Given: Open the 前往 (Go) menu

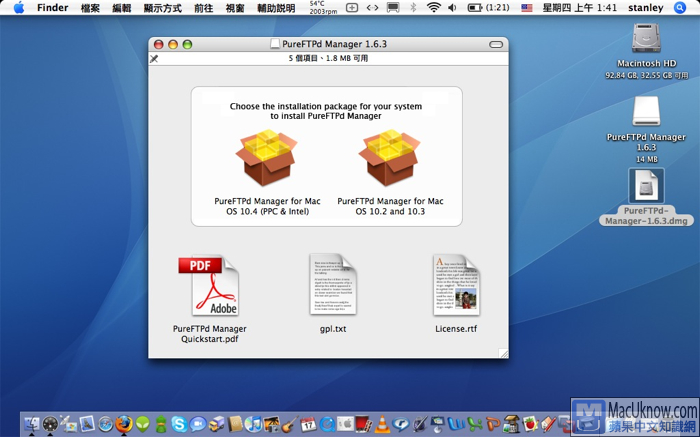Looking at the screenshot, I should (x=204, y=8).
